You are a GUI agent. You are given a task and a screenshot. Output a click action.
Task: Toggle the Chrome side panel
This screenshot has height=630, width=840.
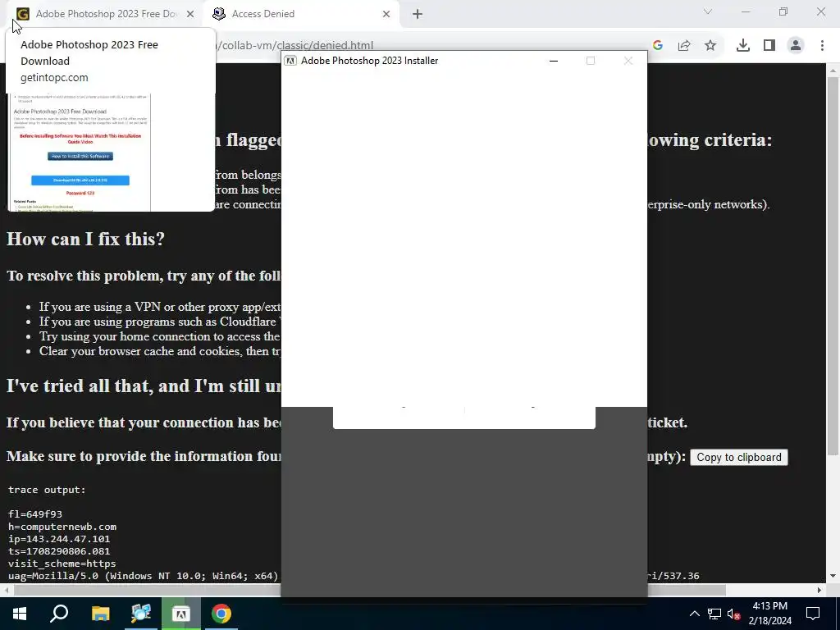point(769,46)
